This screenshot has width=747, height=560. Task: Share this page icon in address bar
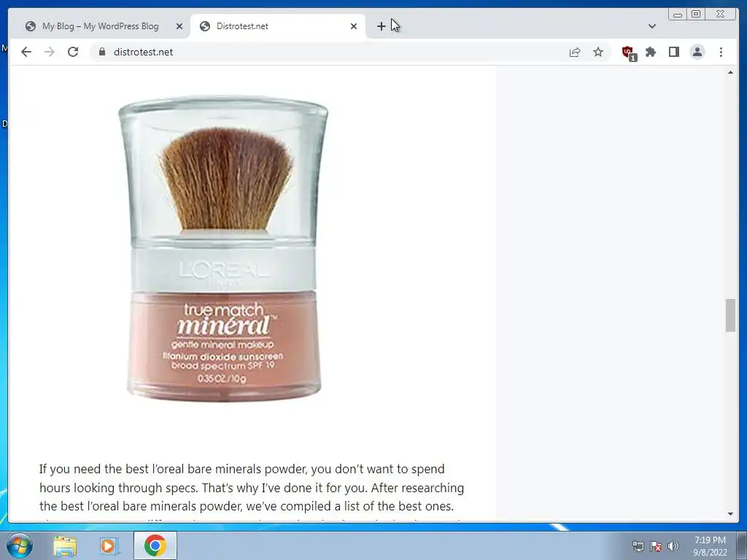coord(575,52)
